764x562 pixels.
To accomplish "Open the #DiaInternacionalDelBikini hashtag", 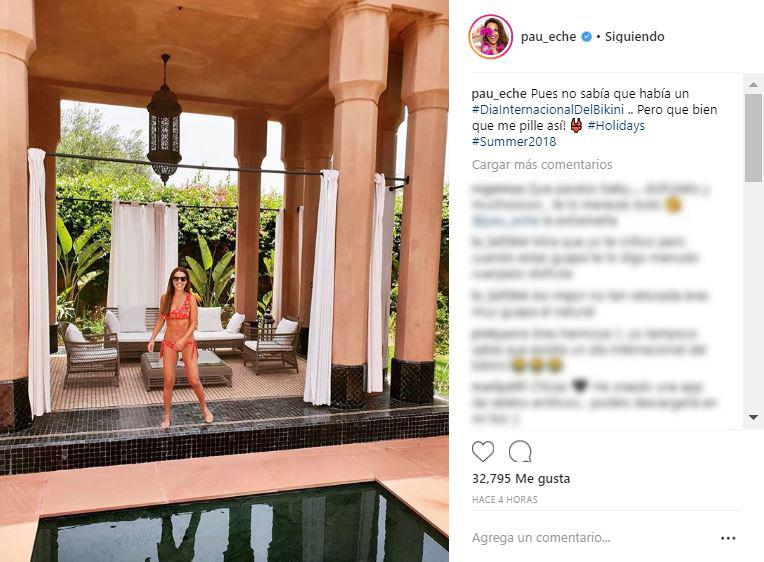I will coord(548,110).
